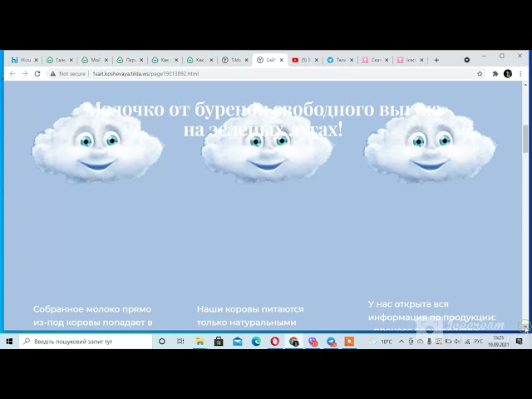Open a new tab with the plus button
Screen dimensions: 532x399
[x=436, y=60]
